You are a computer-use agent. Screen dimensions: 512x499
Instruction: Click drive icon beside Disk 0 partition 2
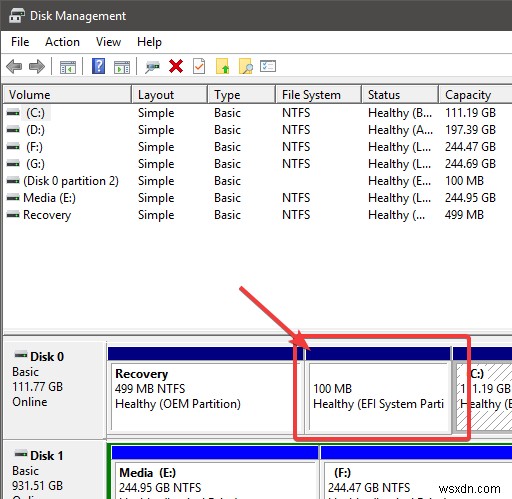point(13,181)
